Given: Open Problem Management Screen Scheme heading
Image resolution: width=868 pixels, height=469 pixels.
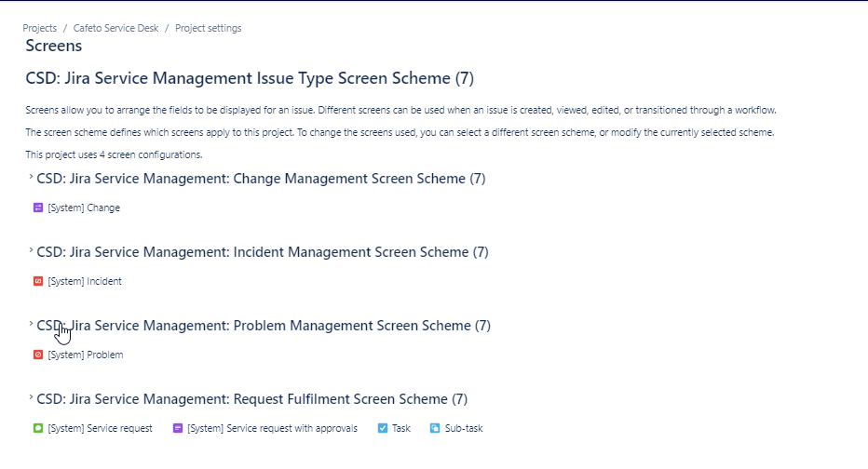Looking at the screenshot, I should [264, 326].
